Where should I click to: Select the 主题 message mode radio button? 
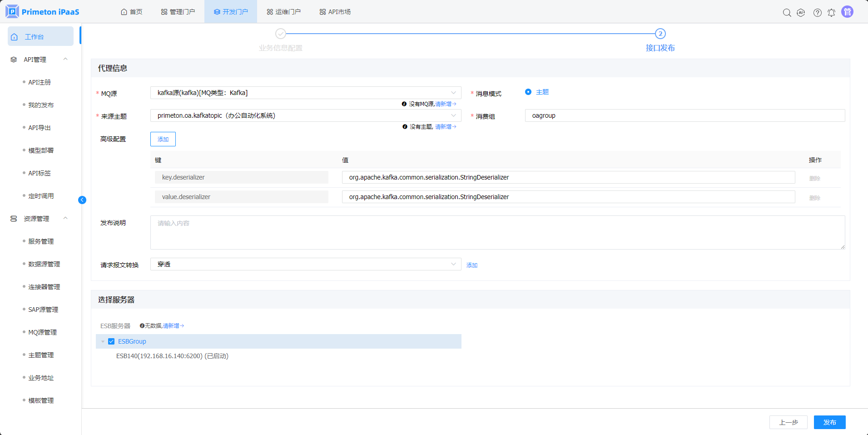[528, 92]
